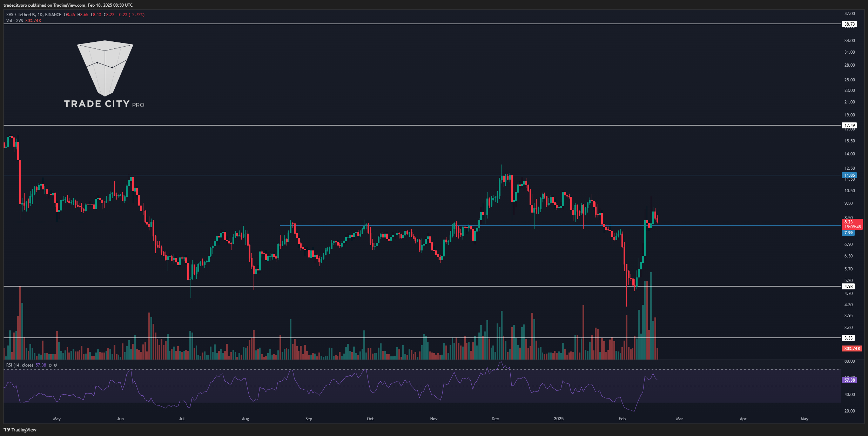The width and height of the screenshot is (868, 436).
Task: Click the high value H8.65
Action: click(x=83, y=15)
